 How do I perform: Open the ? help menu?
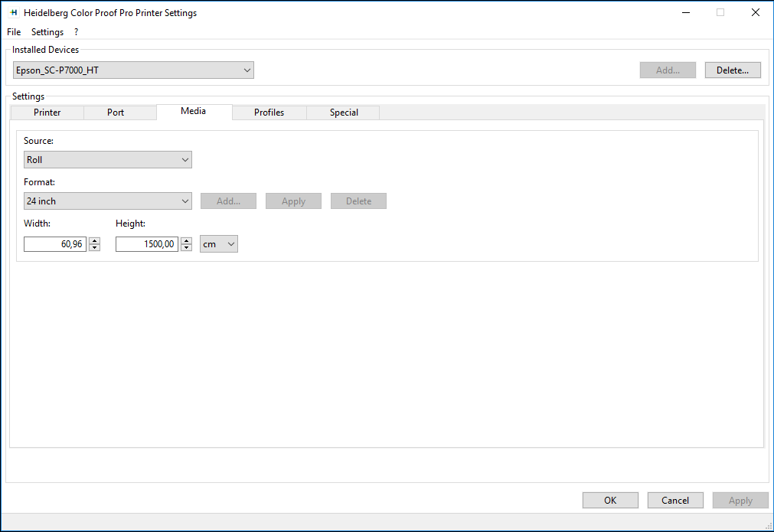tap(76, 32)
